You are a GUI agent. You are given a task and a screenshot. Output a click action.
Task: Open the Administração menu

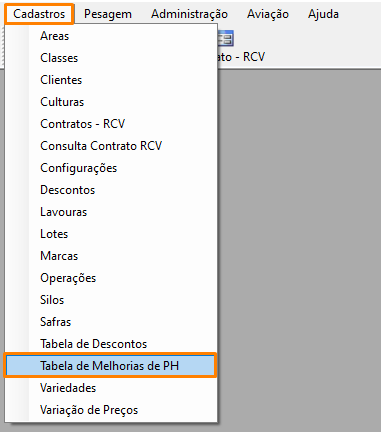point(189,14)
